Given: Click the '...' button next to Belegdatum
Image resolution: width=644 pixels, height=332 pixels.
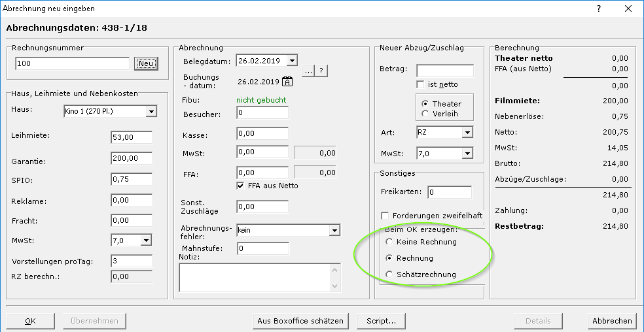Looking at the screenshot, I should [308, 71].
